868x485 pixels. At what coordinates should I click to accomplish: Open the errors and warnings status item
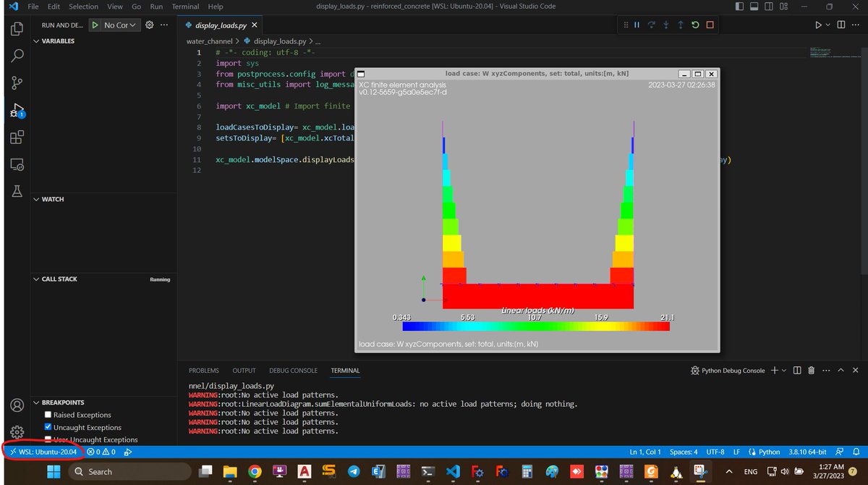101,452
